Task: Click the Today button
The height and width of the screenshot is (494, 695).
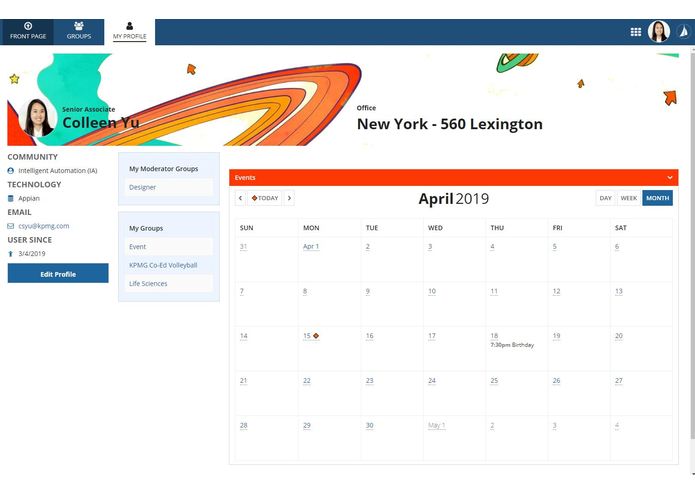Action: point(265,198)
